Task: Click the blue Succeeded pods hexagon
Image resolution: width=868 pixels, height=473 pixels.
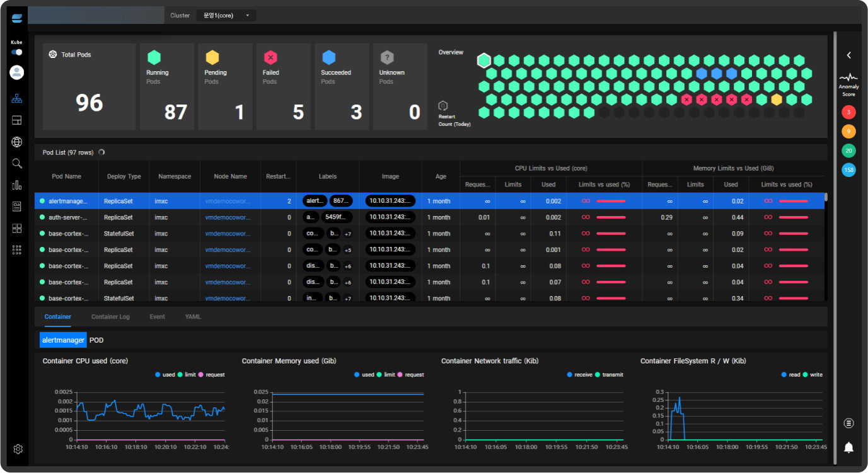Action: click(328, 57)
